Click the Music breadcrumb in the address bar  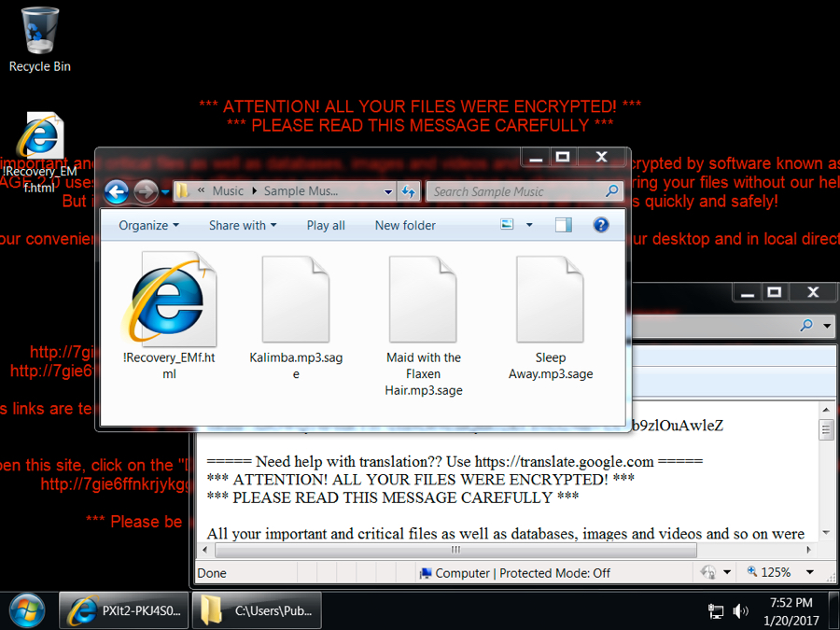point(228,191)
